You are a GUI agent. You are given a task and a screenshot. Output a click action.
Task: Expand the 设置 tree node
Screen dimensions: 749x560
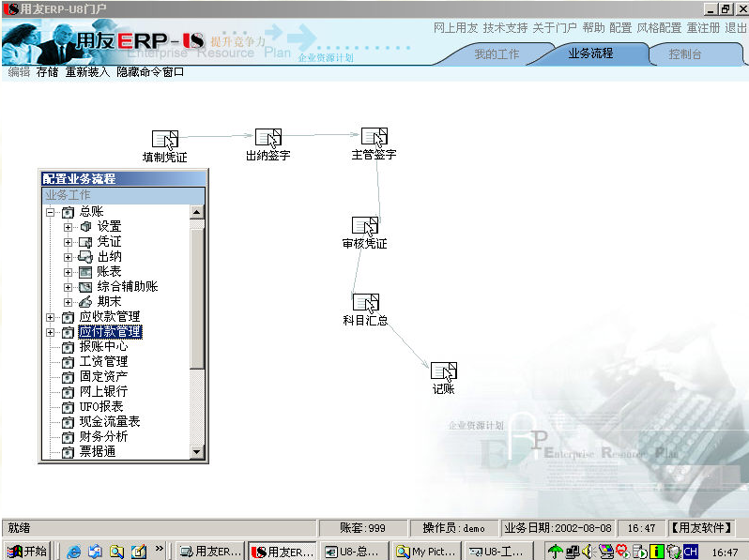click(68, 227)
